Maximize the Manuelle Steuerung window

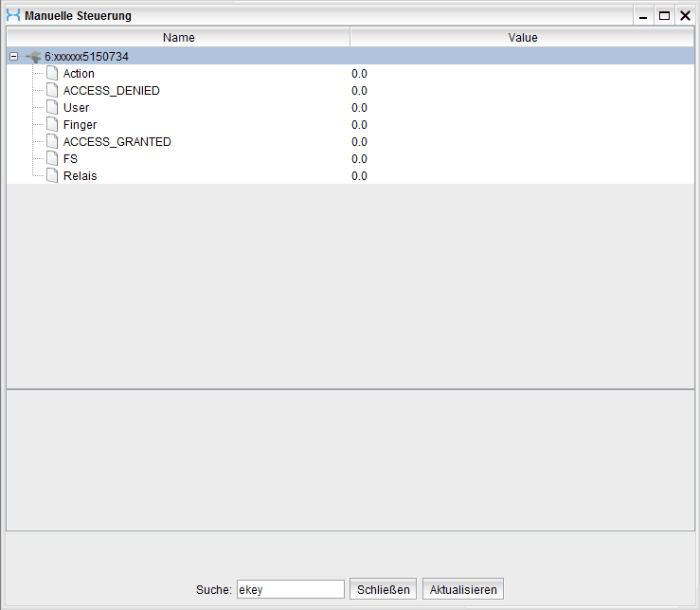coord(664,16)
